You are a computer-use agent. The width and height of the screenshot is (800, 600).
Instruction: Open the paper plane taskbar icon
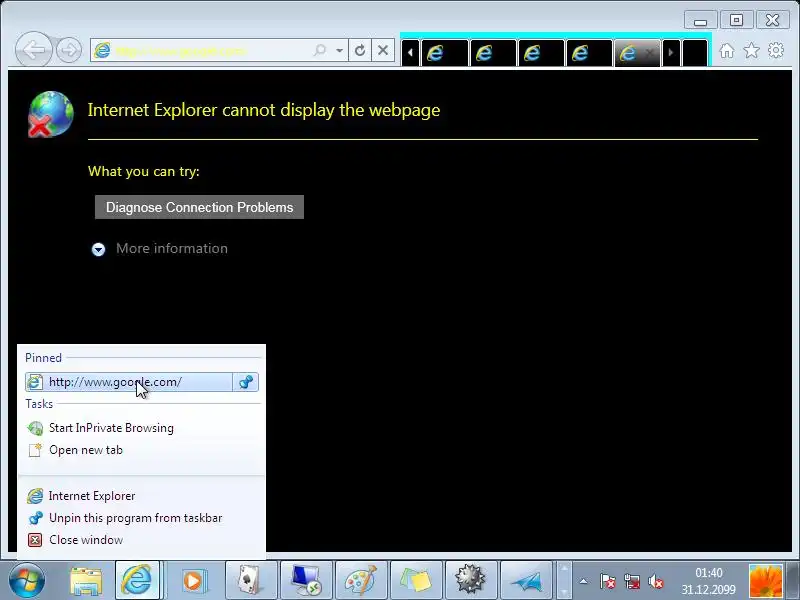coord(526,581)
